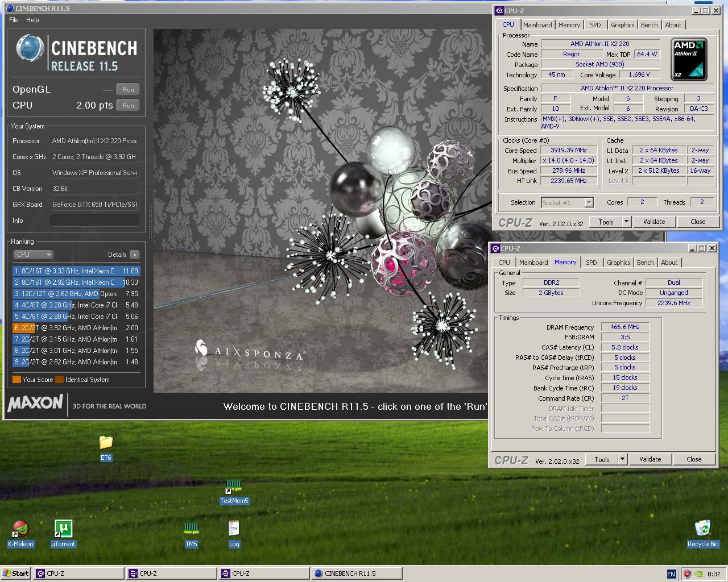
Task: Select Graphics tab in lower CPU-Z
Action: coord(619,263)
